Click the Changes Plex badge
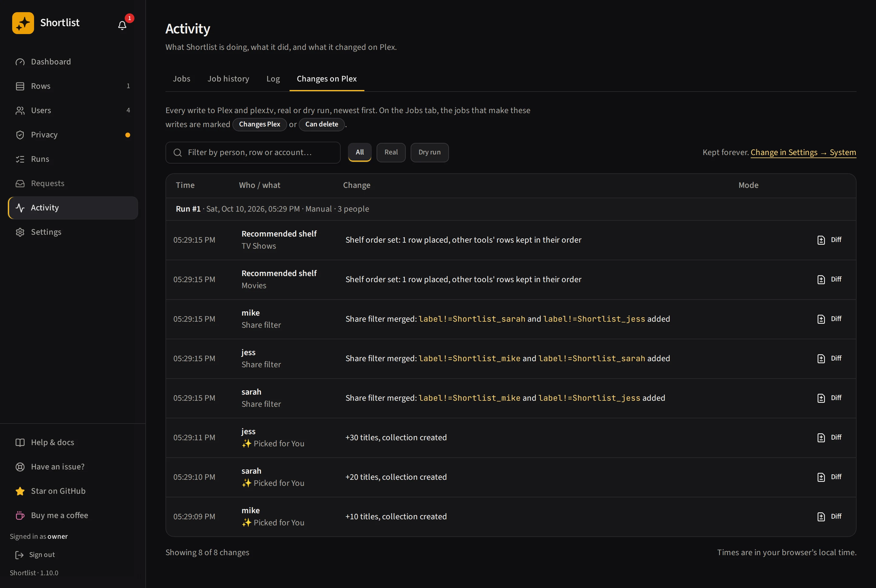The height and width of the screenshot is (588, 876). pyautogui.click(x=260, y=124)
